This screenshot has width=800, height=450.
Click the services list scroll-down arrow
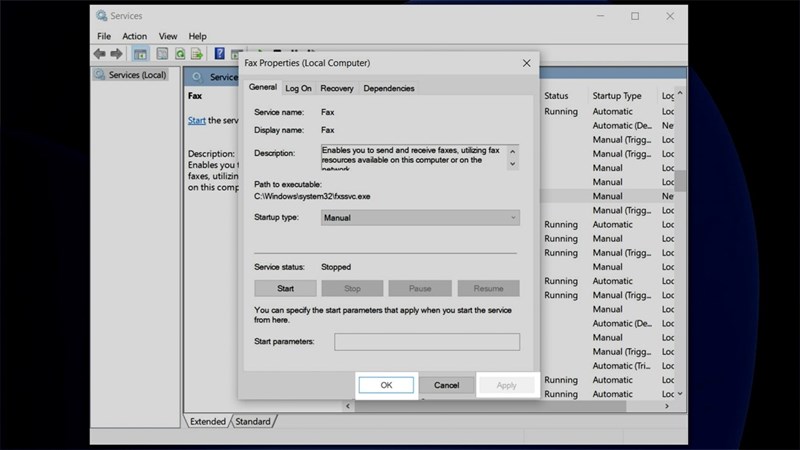click(680, 394)
